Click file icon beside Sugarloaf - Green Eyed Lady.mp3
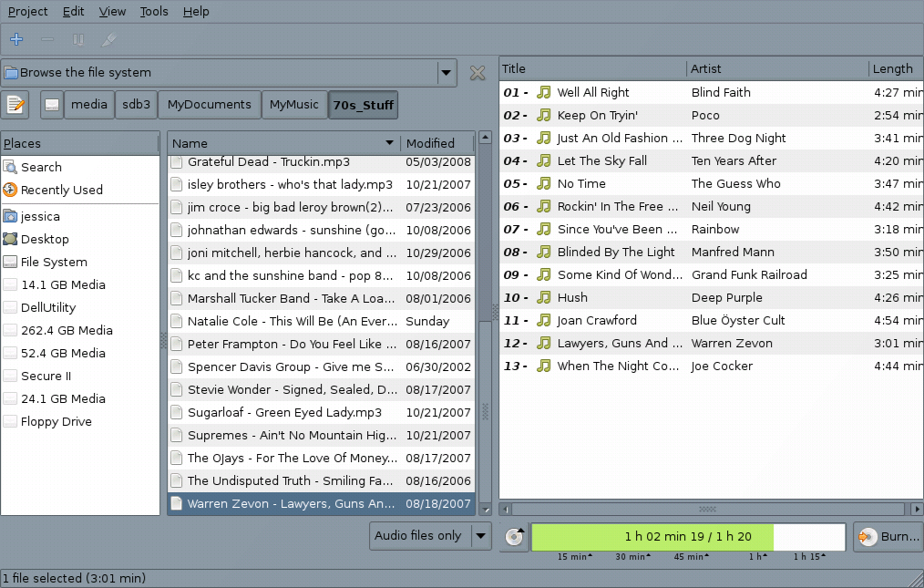Screen dimensions: 924x588 click(x=176, y=412)
